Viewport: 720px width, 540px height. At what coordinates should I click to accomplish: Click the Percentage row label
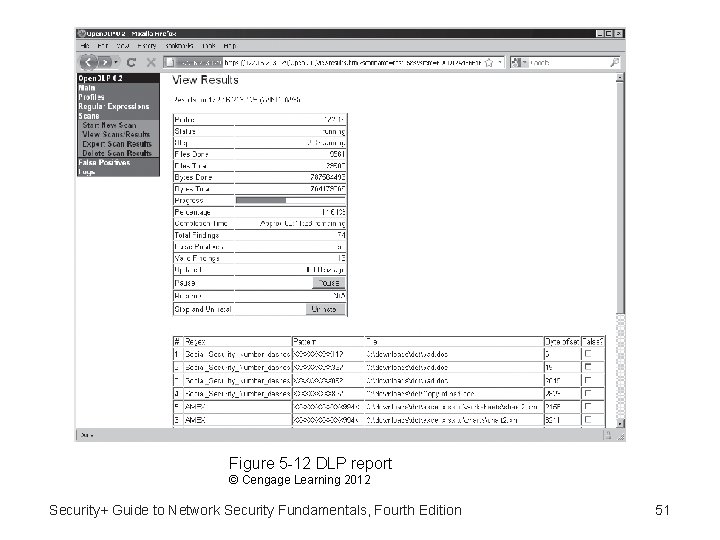coord(192,212)
